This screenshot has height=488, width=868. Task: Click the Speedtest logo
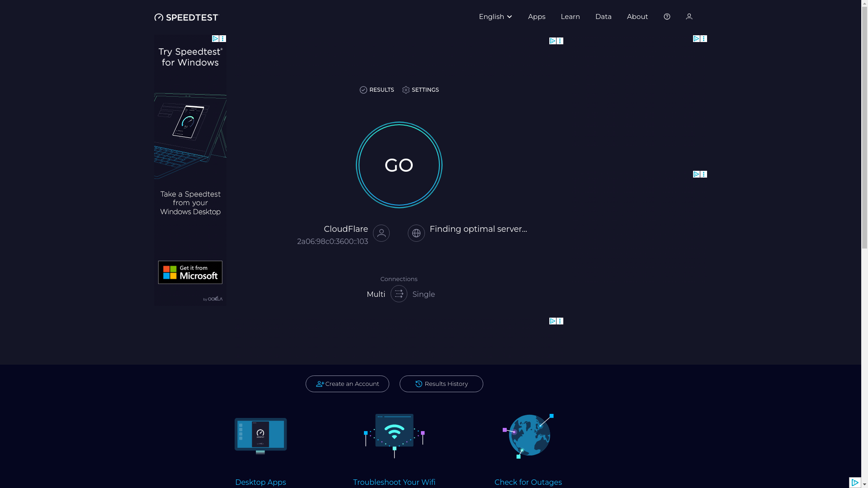[x=186, y=17]
